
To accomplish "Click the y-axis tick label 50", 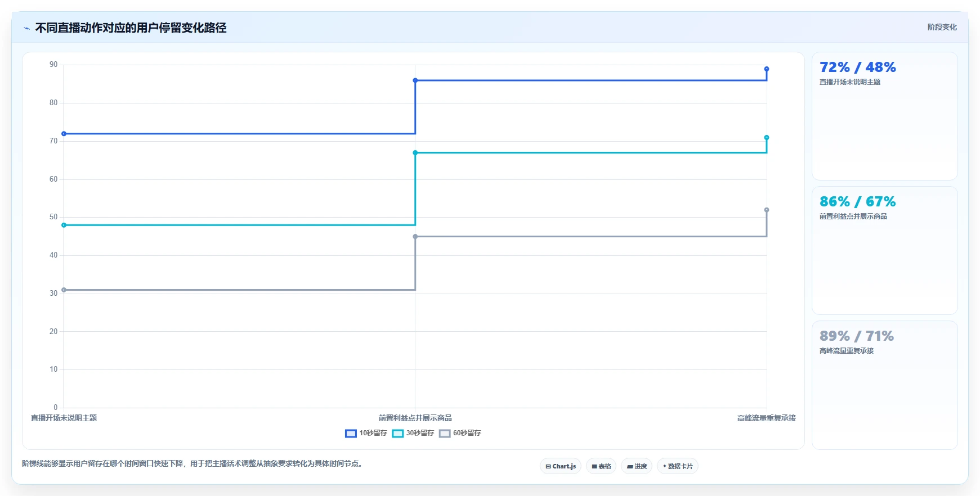I will point(53,217).
